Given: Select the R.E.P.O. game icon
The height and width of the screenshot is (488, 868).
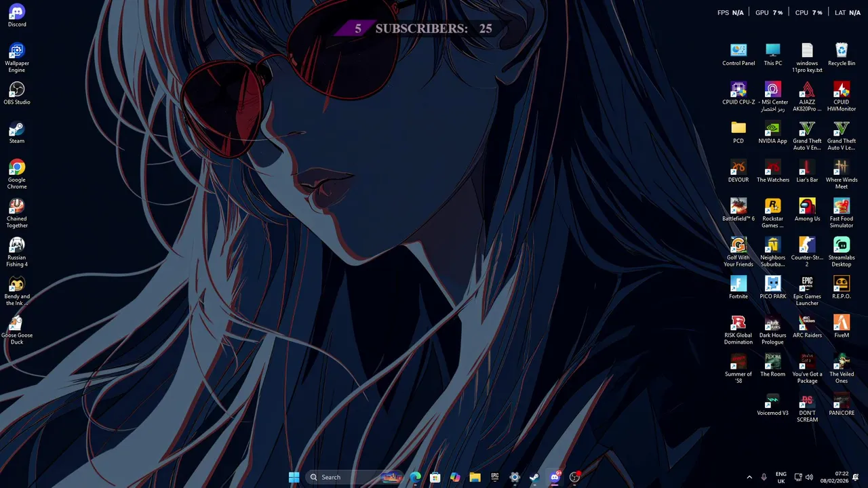Looking at the screenshot, I should tap(842, 287).
